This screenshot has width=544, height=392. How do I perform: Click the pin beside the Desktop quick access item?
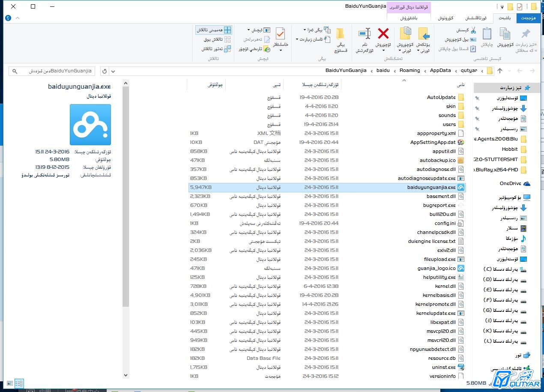pyautogui.click(x=477, y=98)
